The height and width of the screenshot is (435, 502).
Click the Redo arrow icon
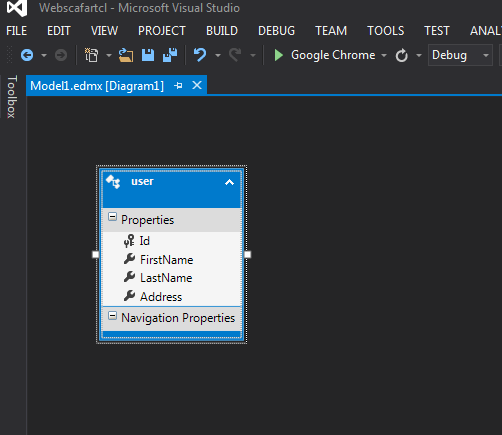pyautogui.click(x=235, y=55)
